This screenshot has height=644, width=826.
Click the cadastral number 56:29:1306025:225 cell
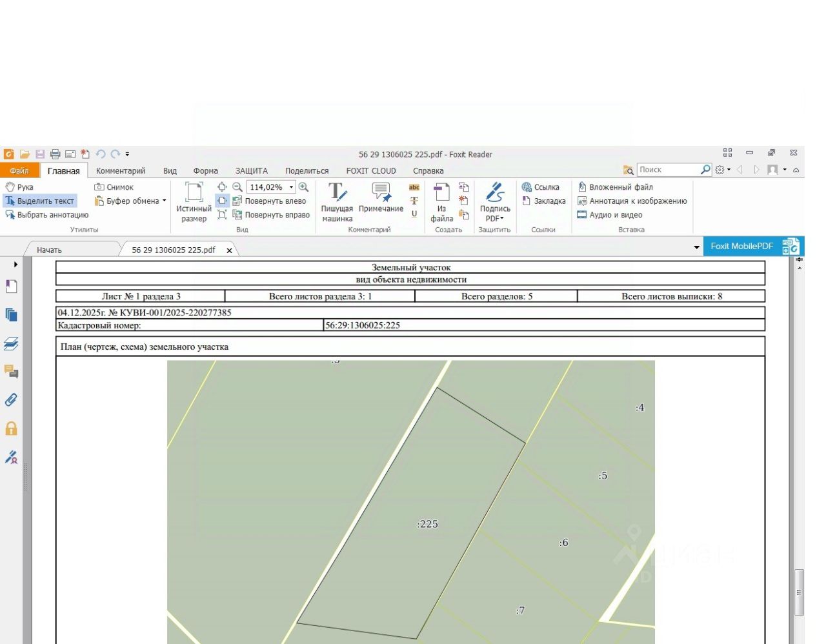coord(544,325)
